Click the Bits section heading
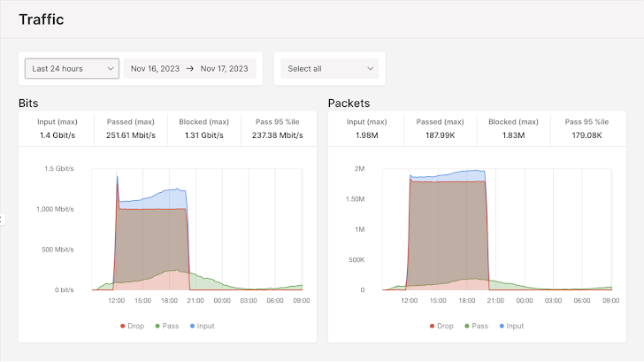The width and height of the screenshot is (644, 362). click(28, 103)
